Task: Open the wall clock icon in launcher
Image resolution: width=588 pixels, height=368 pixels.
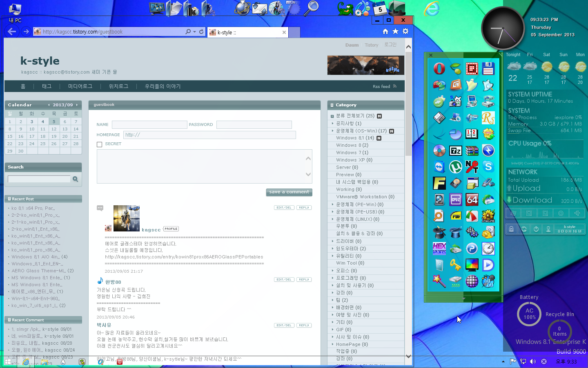Action: 488,249
